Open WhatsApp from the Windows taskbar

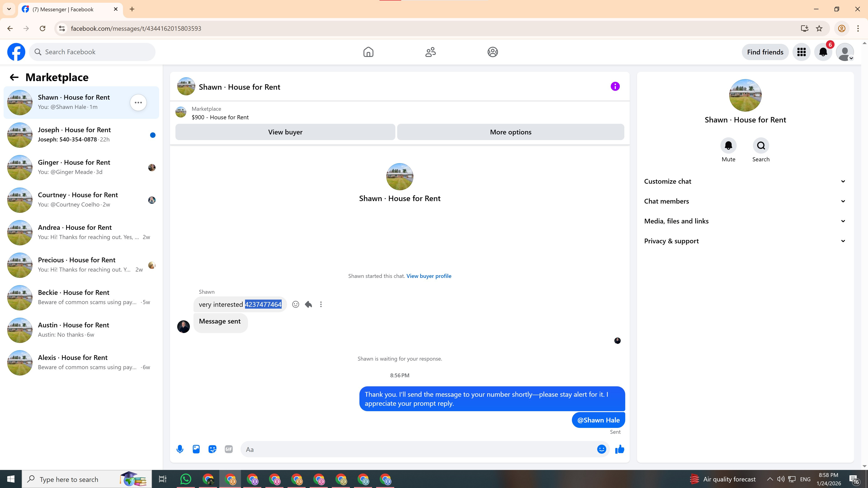click(x=186, y=479)
